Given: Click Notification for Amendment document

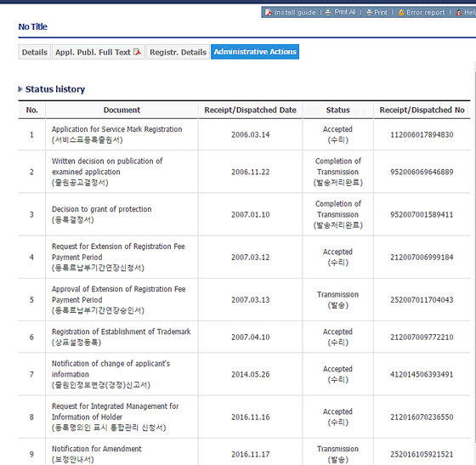Looking at the screenshot, I should (97, 454).
